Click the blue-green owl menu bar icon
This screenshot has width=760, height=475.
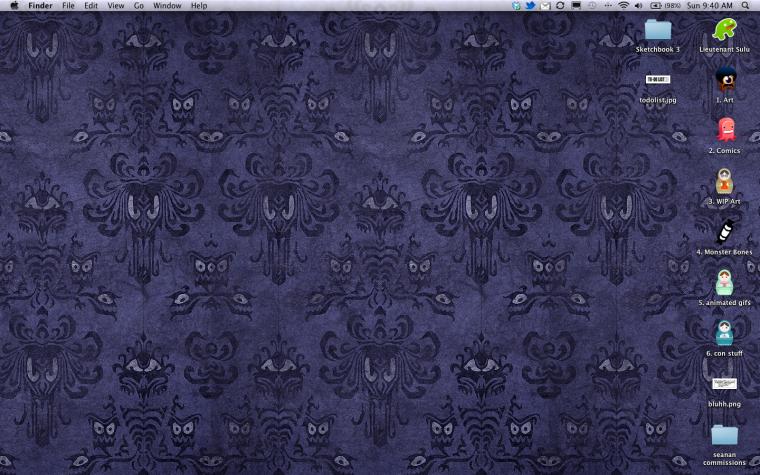(517, 5)
